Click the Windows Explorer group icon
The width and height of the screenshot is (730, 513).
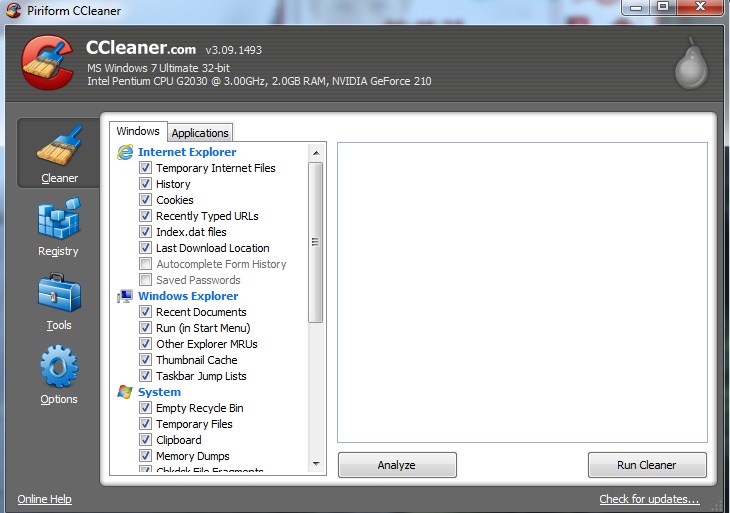(125, 296)
